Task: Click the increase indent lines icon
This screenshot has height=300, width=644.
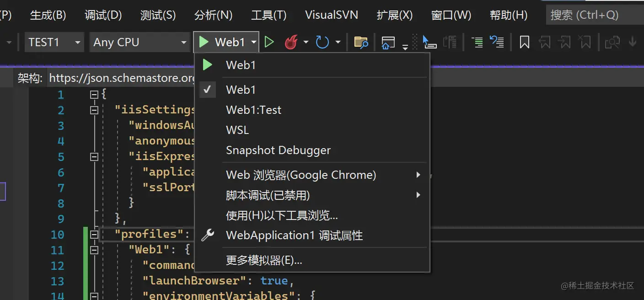Action: [x=477, y=42]
